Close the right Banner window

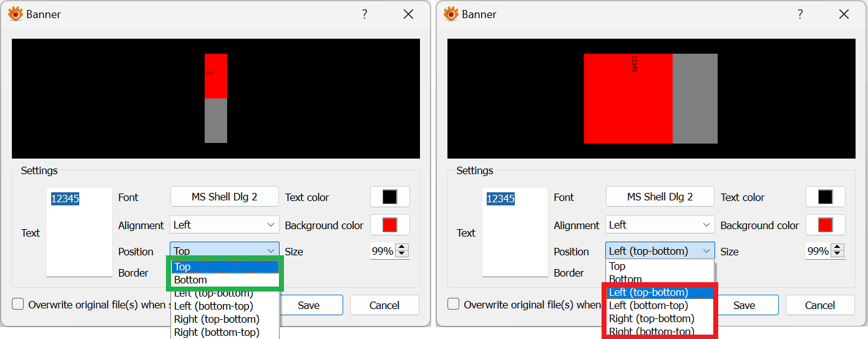[844, 14]
